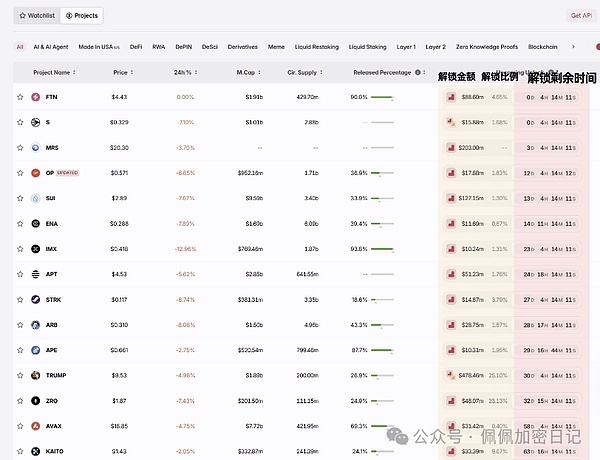Click the STRK token logo icon

pos(36,299)
